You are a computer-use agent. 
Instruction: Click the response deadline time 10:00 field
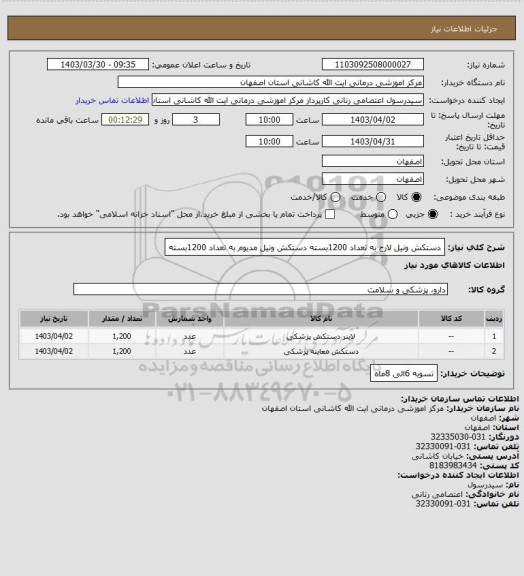tap(269, 120)
